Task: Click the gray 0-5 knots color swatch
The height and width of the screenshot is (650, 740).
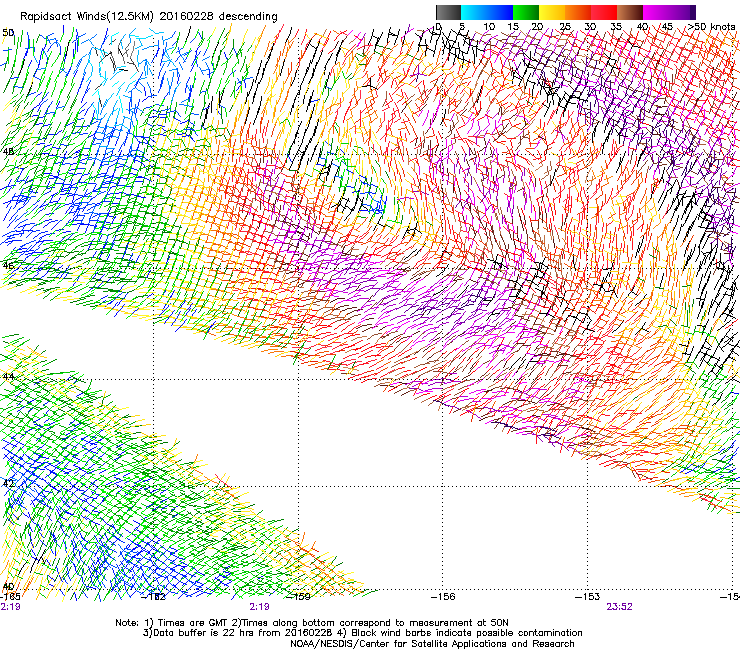Action: [x=448, y=12]
